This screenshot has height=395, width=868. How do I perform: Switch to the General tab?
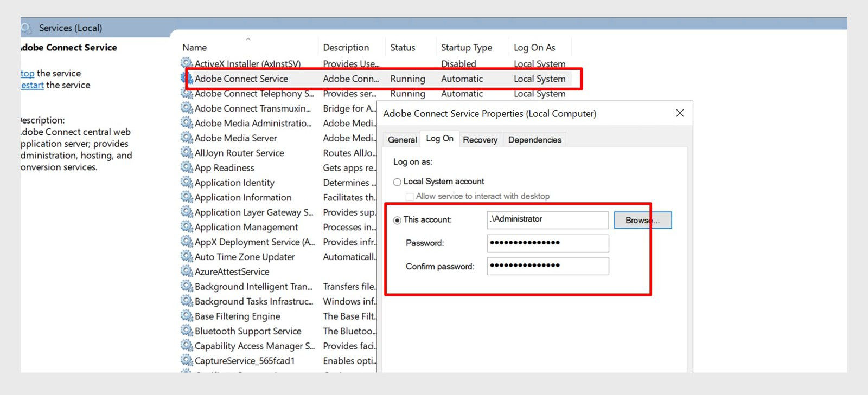click(x=402, y=140)
